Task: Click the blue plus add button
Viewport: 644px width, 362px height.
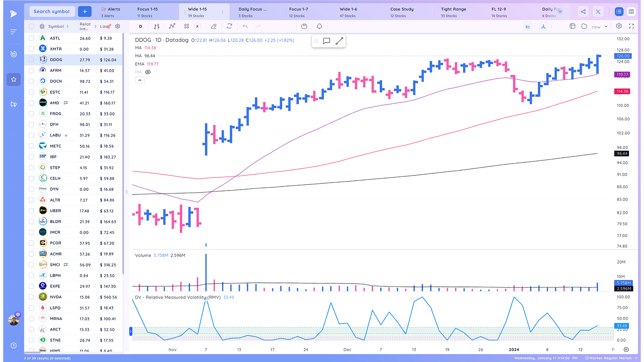Action: 85,11
